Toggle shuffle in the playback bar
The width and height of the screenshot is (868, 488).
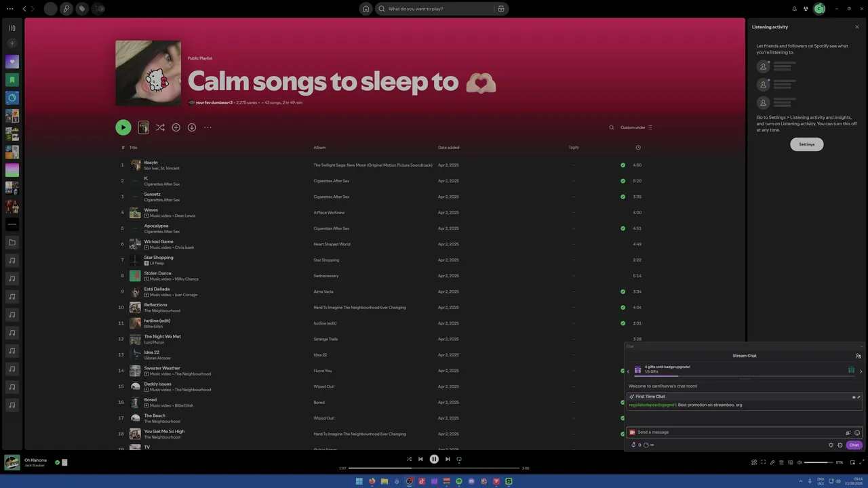coord(409,459)
